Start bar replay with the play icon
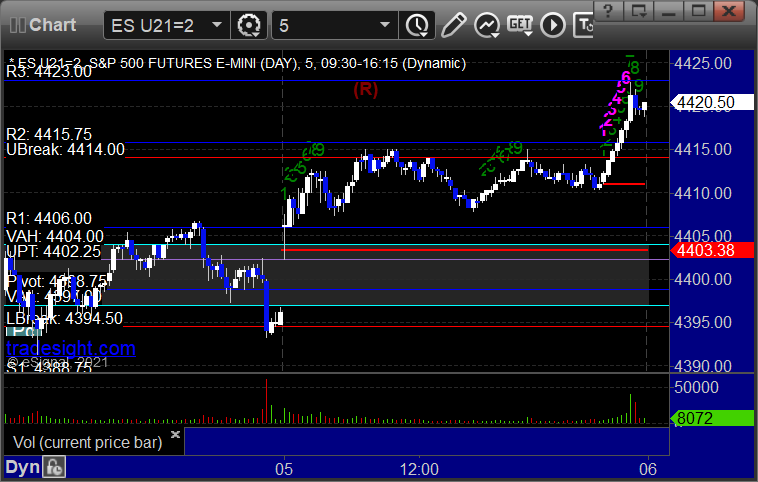 tap(553, 25)
